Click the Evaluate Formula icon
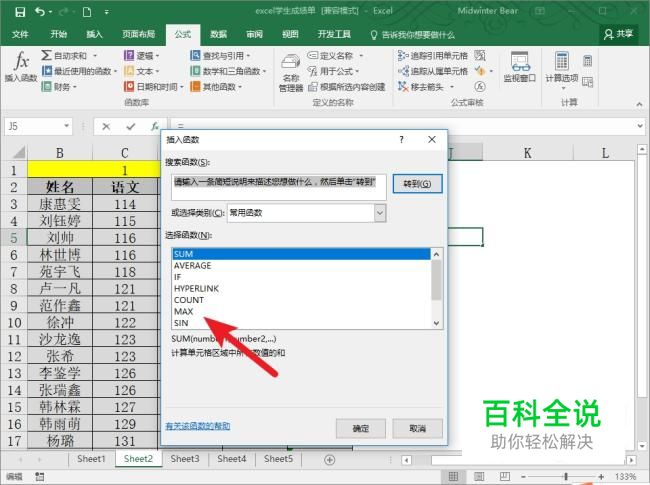The width and height of the screenshot is (650, 485). 480,87
